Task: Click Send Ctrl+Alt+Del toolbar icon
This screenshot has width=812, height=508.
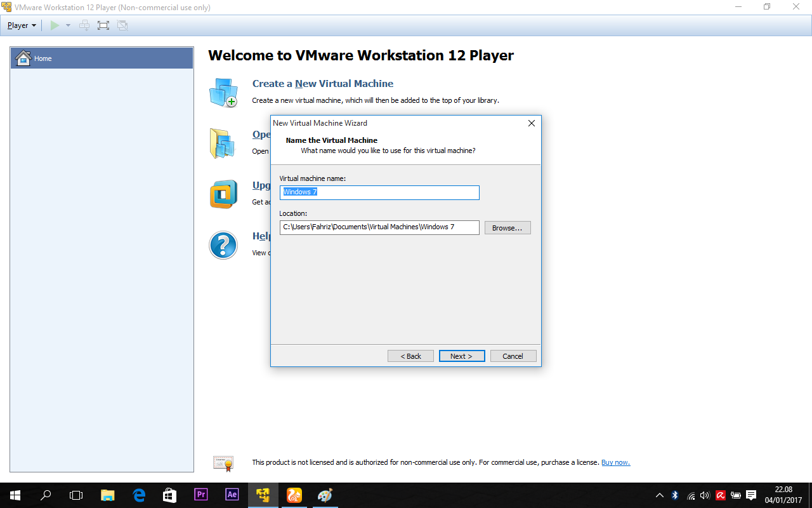Action: (x=84, y=25)
